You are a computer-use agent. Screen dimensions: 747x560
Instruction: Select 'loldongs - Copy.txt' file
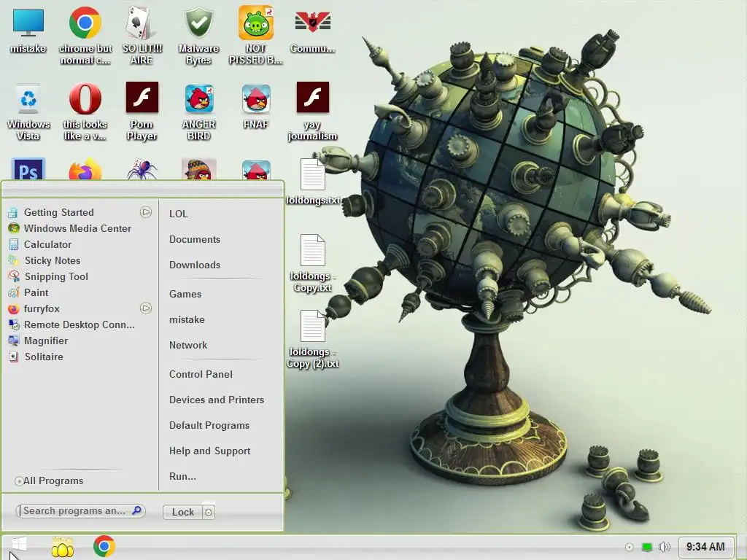tap(312, 263)
